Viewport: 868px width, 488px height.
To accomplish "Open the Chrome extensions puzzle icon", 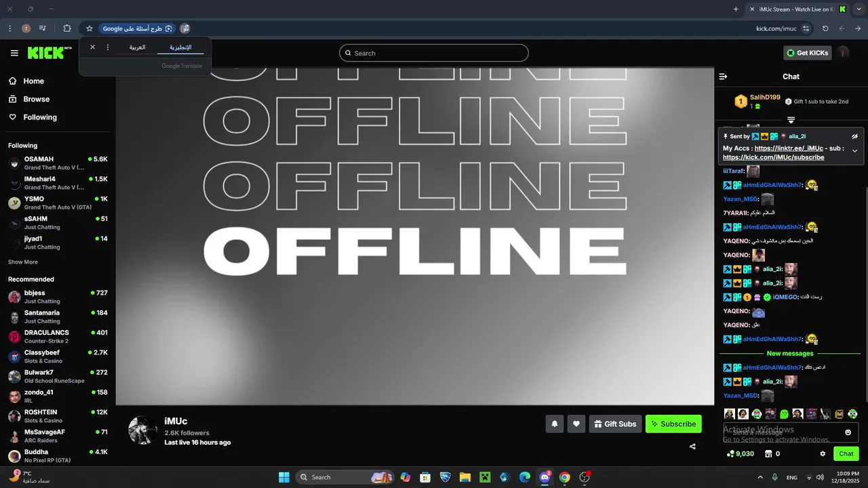I will (67, 28).
